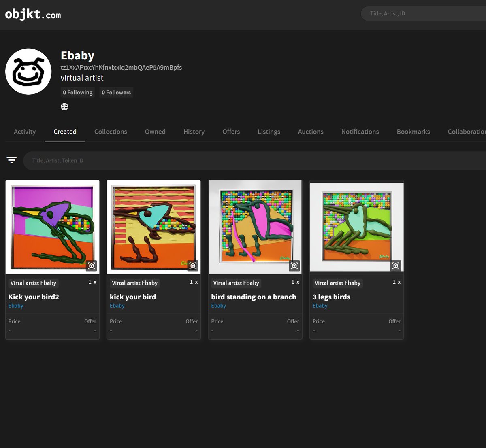This screenshot has height=448, width=486.
Task: Click the Ebaby profile name heading
Action: 77,55
